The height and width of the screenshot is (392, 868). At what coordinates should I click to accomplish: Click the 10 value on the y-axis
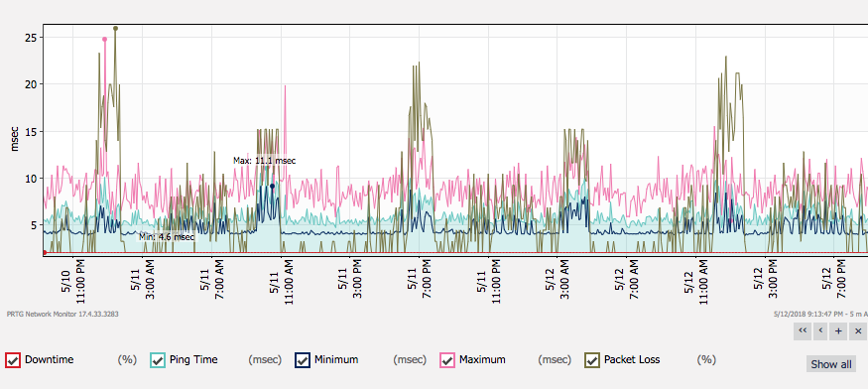(x=31, y=179)
